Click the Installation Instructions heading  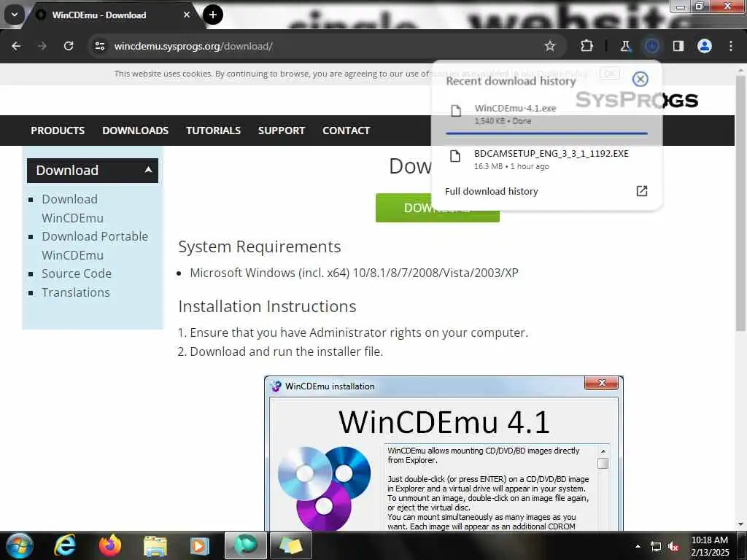(x=267, y=306)
